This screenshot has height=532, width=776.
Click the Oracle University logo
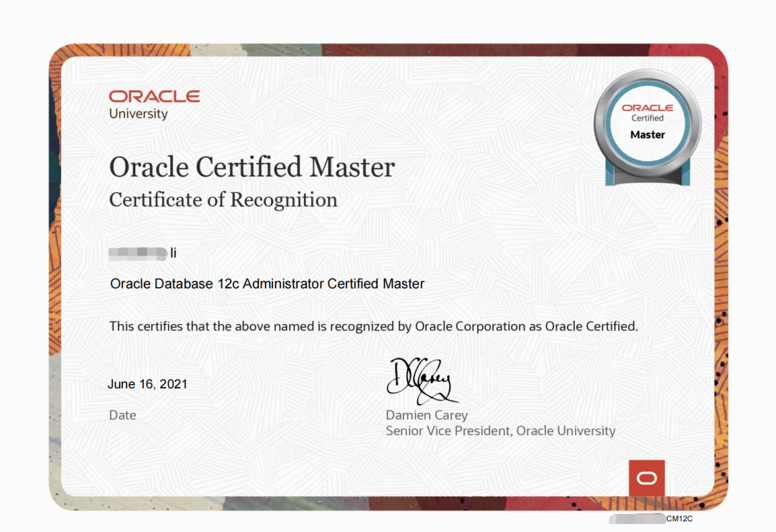[154, 105]
